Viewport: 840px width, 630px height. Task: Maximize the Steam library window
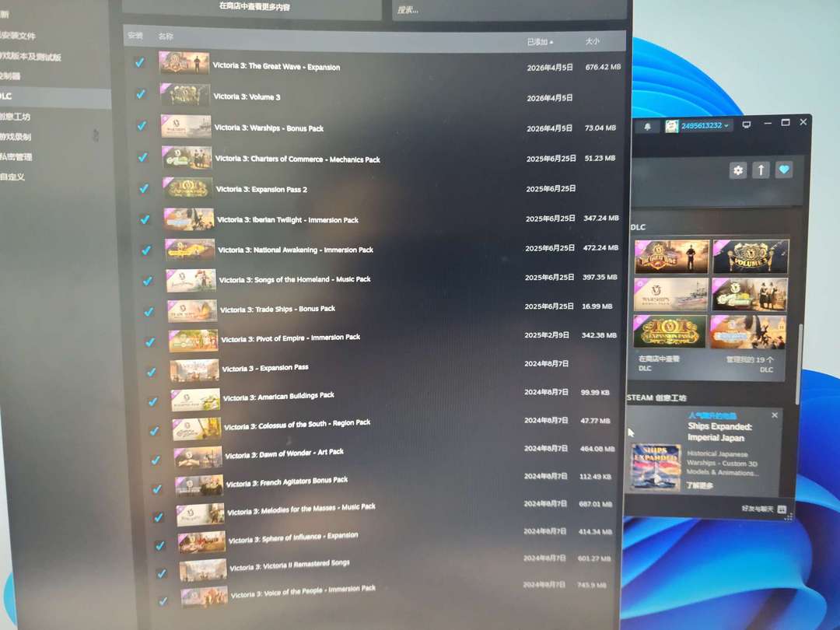tap(786, 123)
